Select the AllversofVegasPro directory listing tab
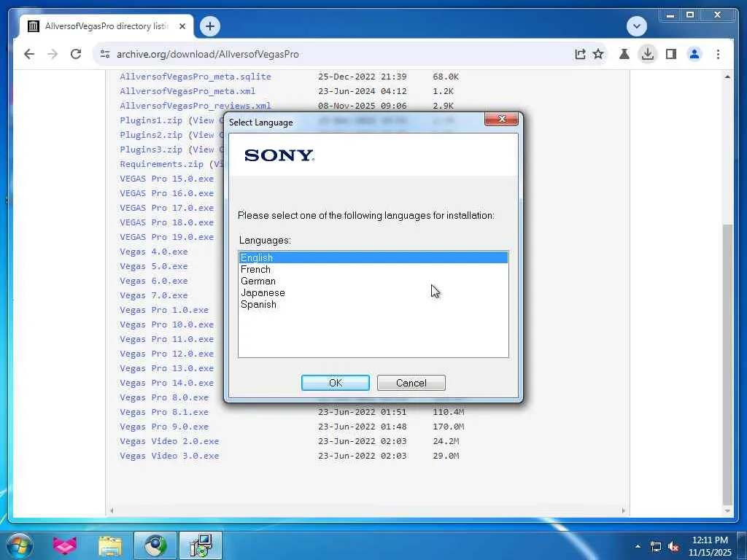 tap(107, 26)
